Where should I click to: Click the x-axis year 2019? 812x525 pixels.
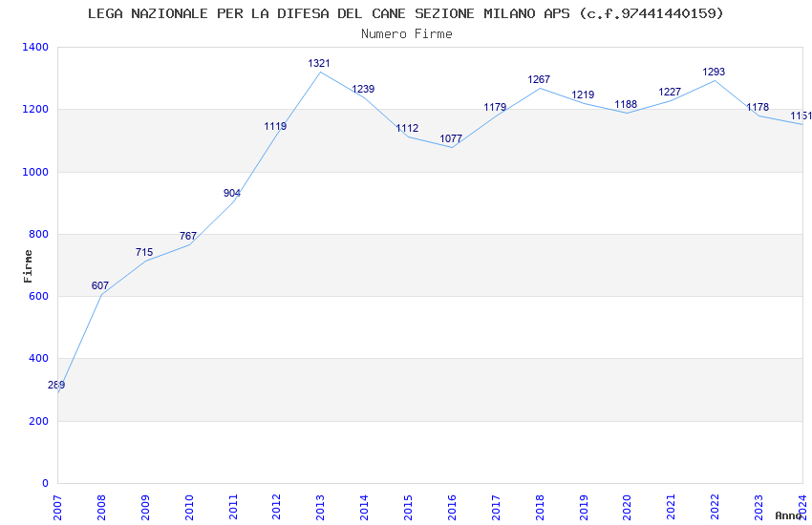point(584,507)
